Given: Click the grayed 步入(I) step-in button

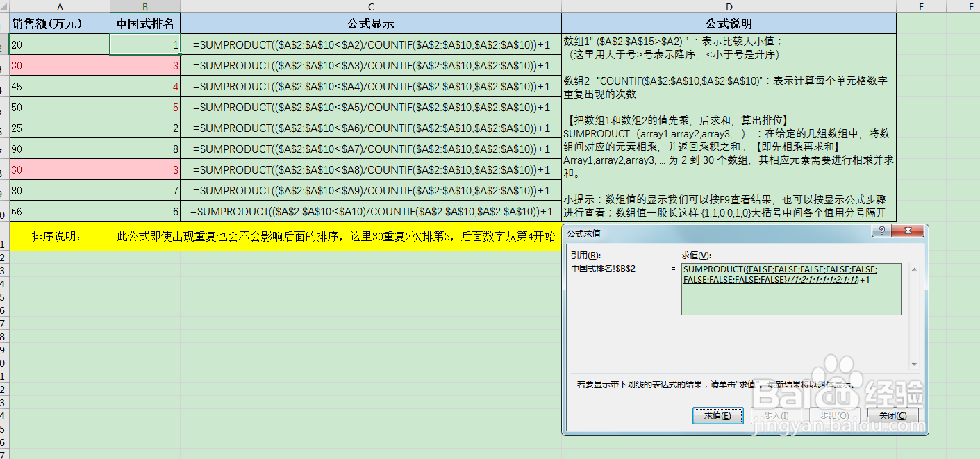Looking at the screenshot, I should (776, 415).
